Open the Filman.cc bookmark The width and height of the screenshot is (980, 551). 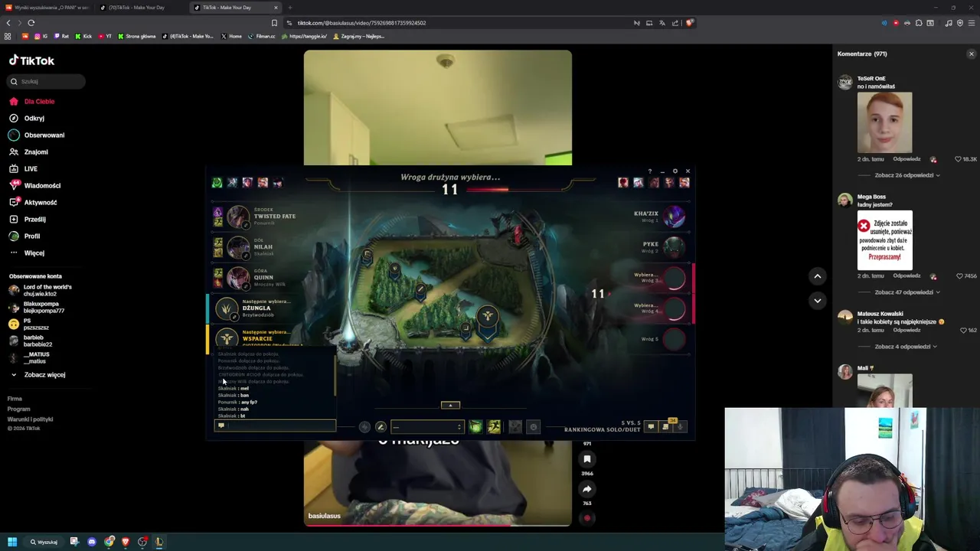262,36
